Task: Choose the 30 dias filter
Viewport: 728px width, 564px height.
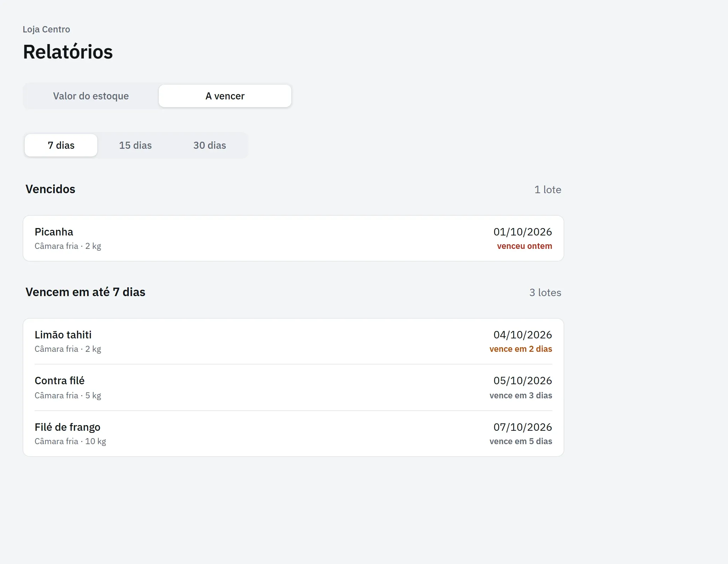Action: [210, 145]
